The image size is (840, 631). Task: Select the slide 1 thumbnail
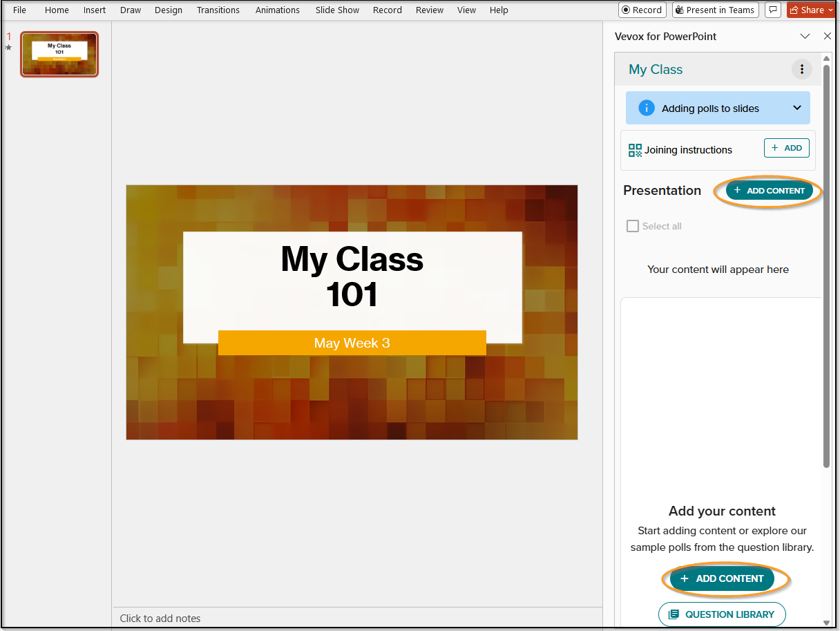coord(59,54)
